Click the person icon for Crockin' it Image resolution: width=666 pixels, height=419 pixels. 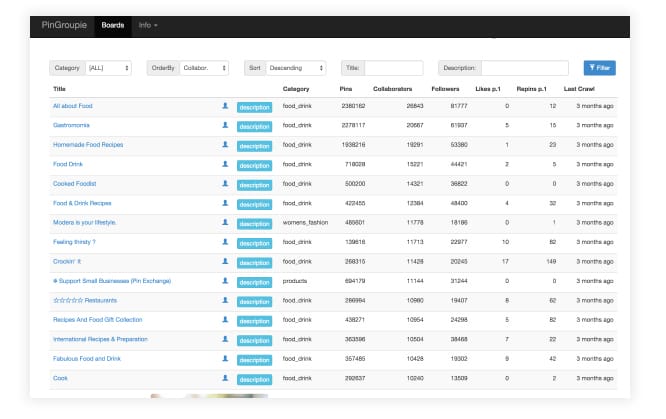coord(225,261)
